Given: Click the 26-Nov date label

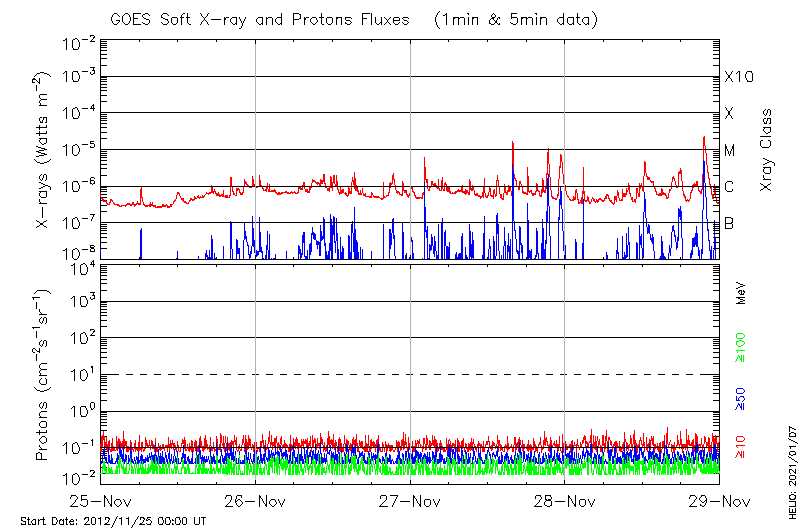Looking at the screenshot, I should point(255,502).
